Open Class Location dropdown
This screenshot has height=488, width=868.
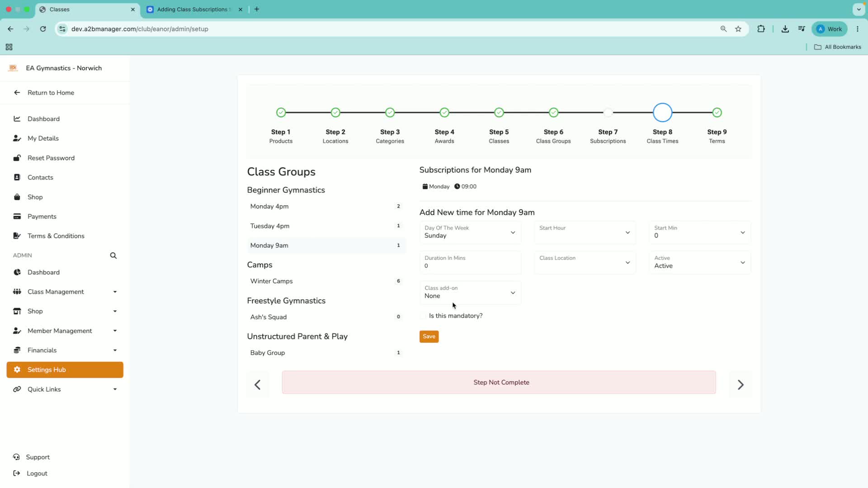[x=585, y=263]
